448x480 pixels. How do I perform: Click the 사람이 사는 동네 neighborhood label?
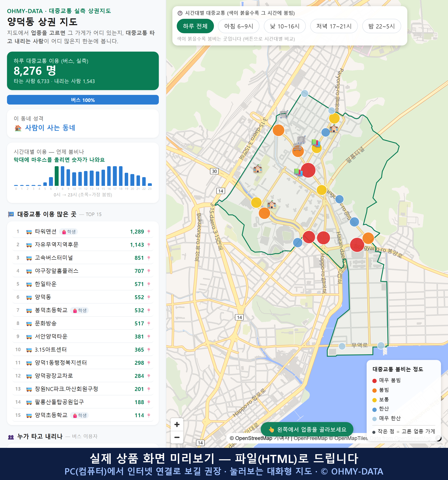[x=50, y=128]
